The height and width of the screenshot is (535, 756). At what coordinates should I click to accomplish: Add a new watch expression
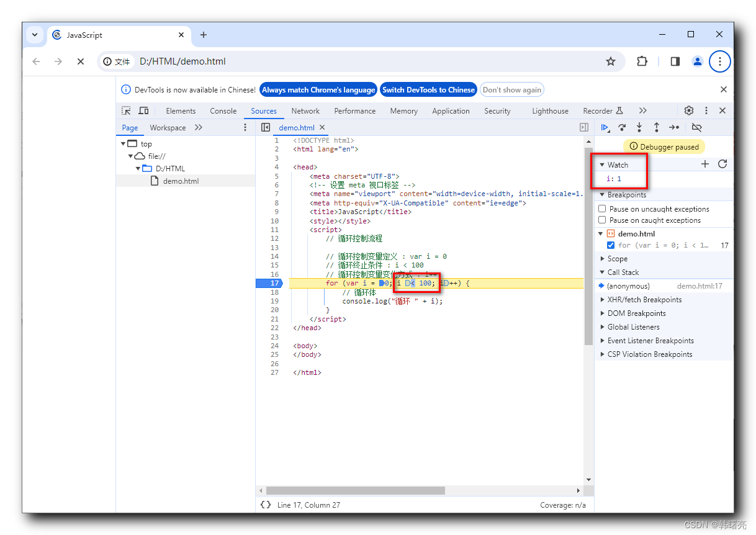coord(705,164)
